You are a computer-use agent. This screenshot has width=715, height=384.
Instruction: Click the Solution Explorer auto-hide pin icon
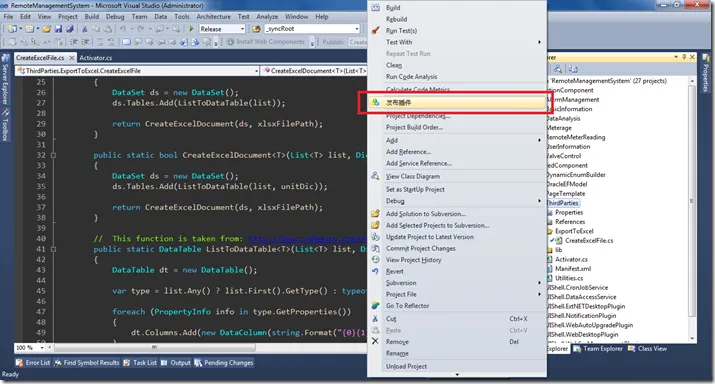(684, 57)
